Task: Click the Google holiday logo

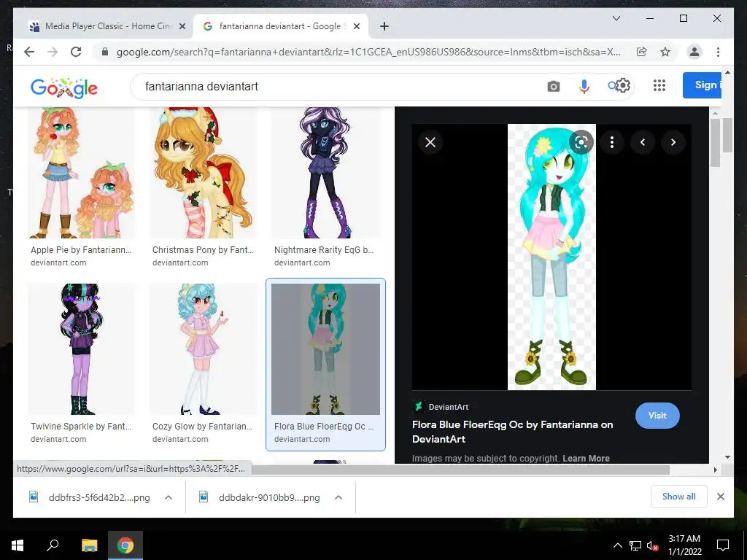Action: click(64, 87)
